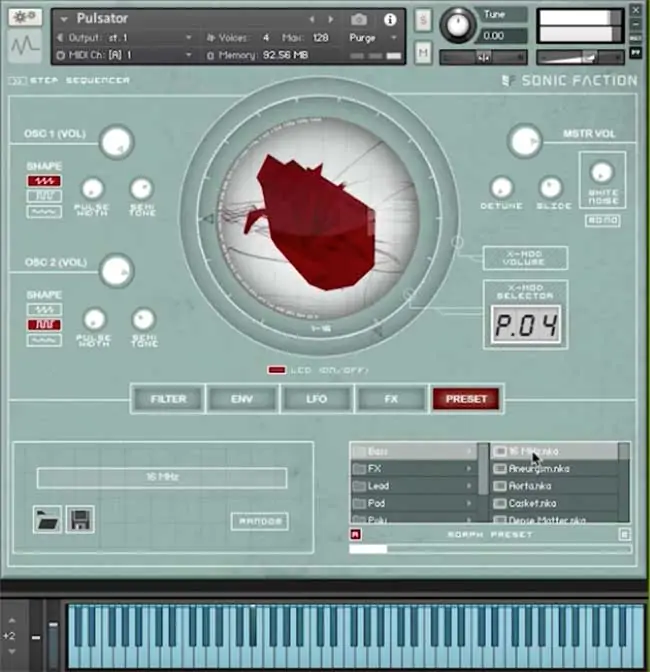650x672 pixels.
Task: Select OSC 2 square shape
Action: 44,325
